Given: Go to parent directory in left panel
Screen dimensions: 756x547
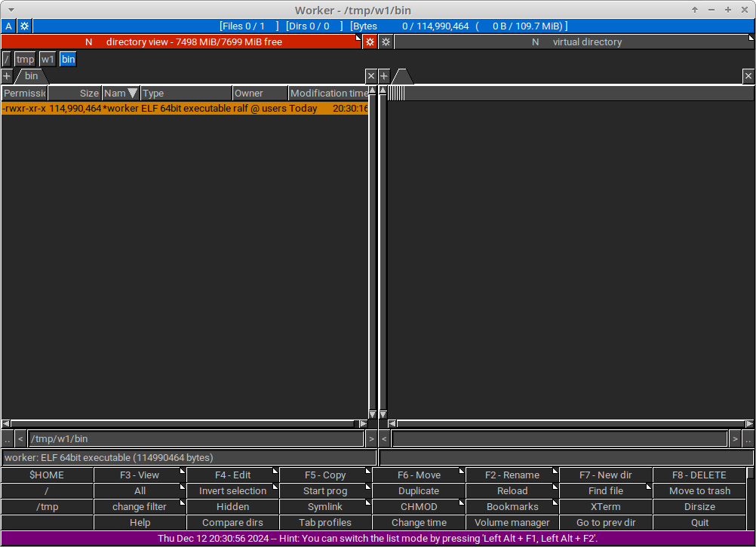Looking at the screenshot, I should point(8,438).
